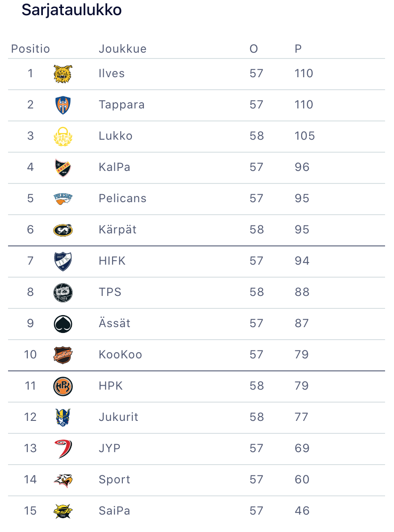Viewport: 394px width, 532px height.
Task: Click the TPS round logo
Action: click(x=63, y=292)
